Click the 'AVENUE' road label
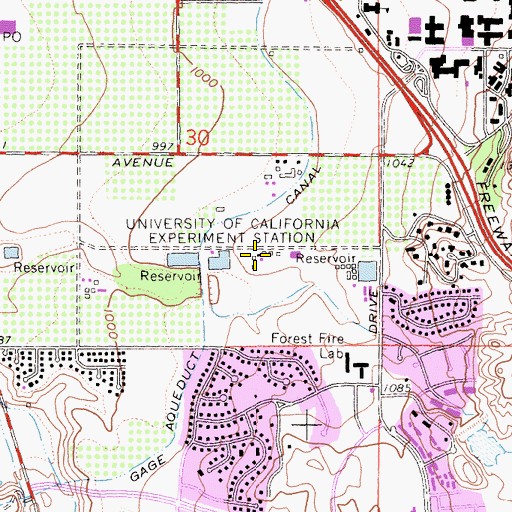Viewport: 512px width, 512px height. [143, 163]
